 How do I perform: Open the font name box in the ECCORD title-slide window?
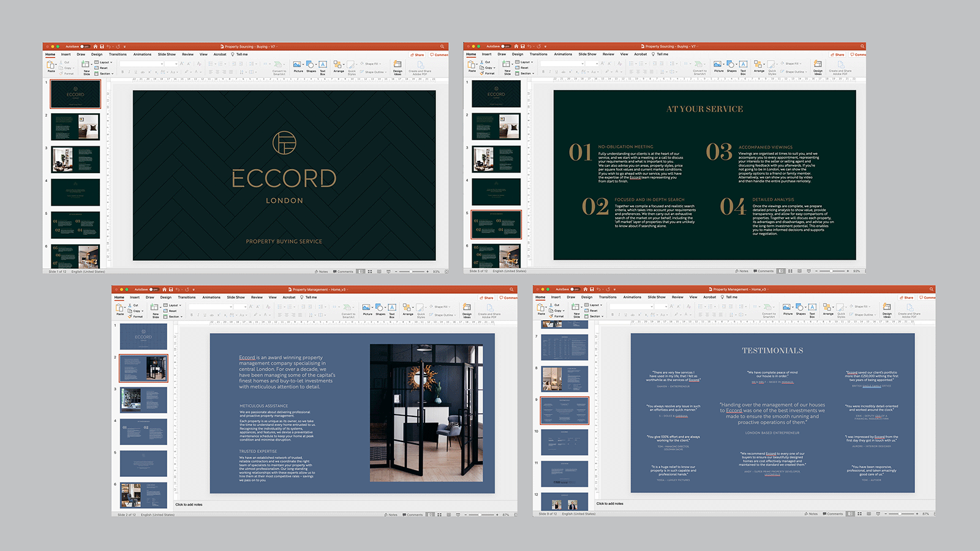coord(141,64)
